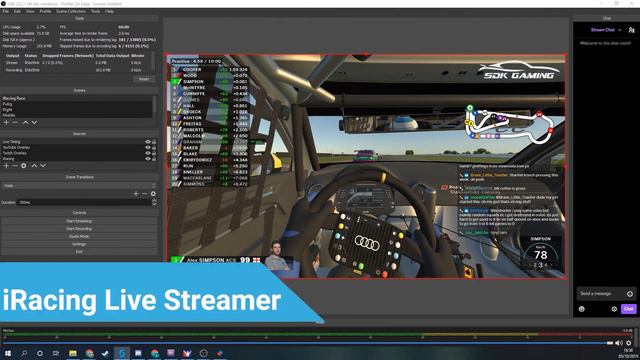Open the Edit menu

(17, 11)
